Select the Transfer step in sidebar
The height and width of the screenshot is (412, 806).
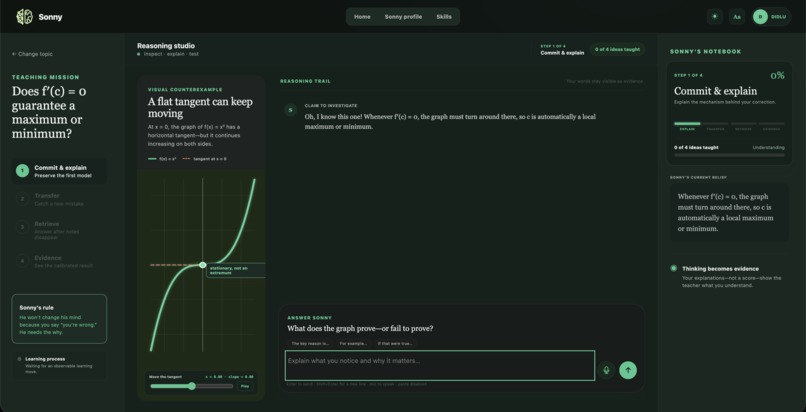59,199
